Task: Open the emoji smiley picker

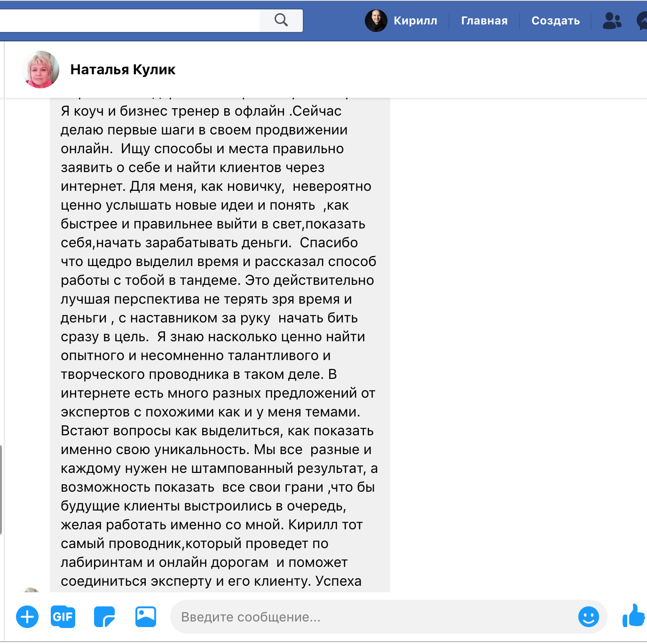Action: point(588,617)
